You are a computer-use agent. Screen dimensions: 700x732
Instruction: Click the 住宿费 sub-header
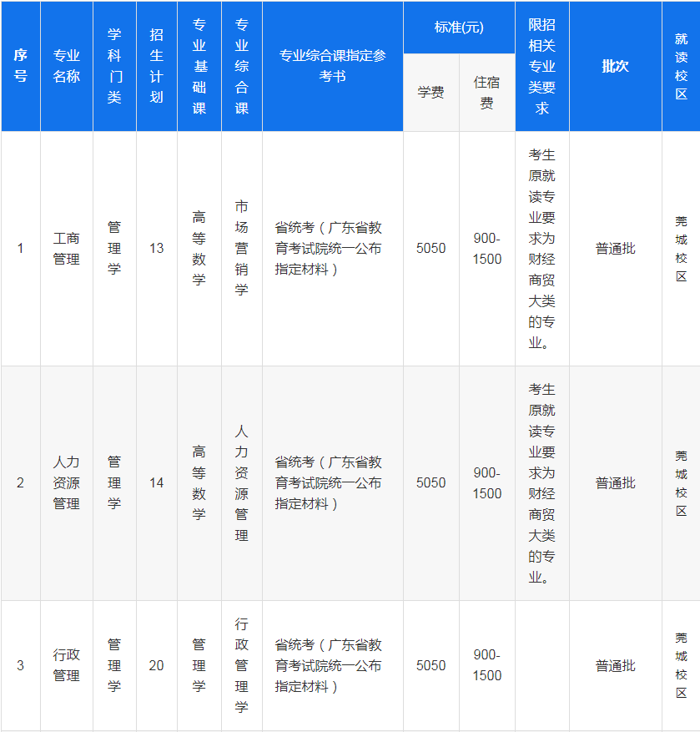tap(487, 93)
